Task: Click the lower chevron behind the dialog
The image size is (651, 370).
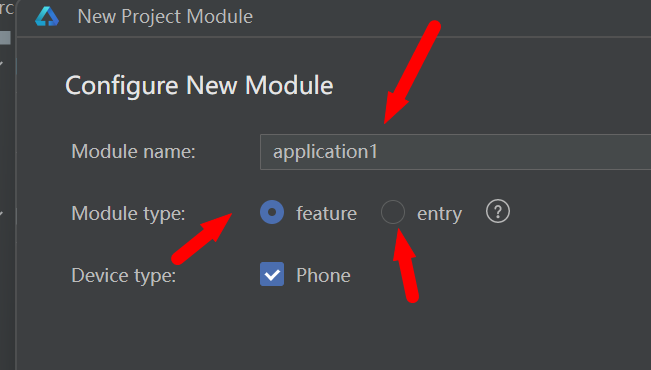Action: [2, 213]
